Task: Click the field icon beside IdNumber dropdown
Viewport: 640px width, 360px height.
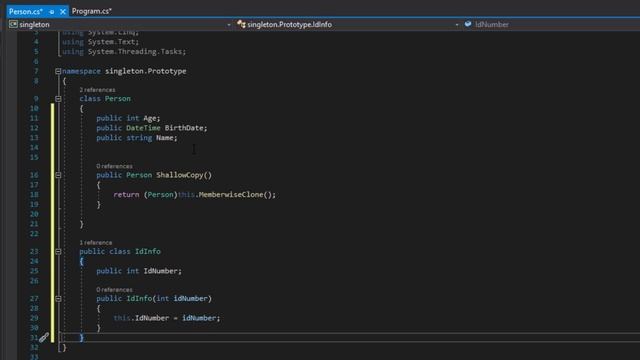Action: coord(468,24)
